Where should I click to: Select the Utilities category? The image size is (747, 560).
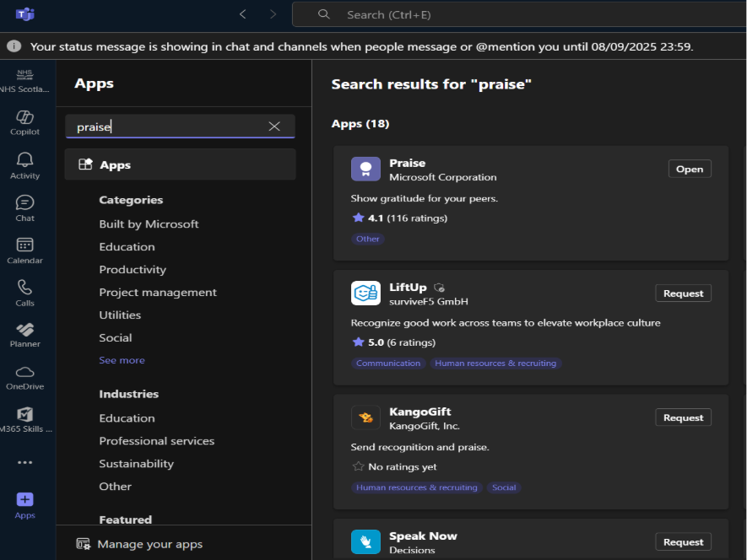click(120, 315)
